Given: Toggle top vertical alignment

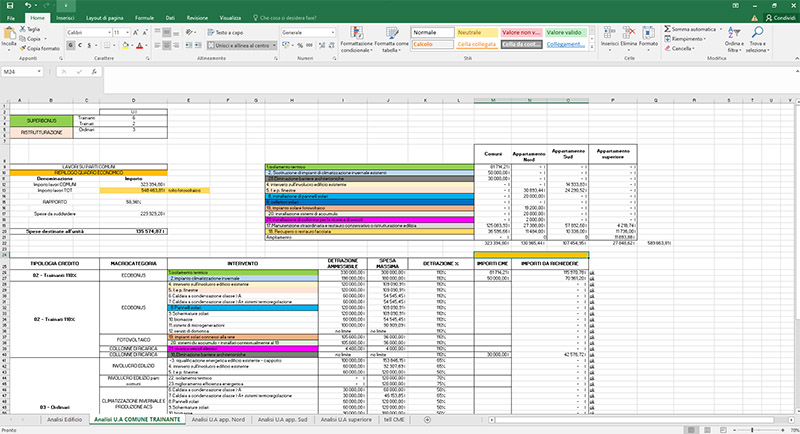Looking at the screenshot, I should 157,32.
